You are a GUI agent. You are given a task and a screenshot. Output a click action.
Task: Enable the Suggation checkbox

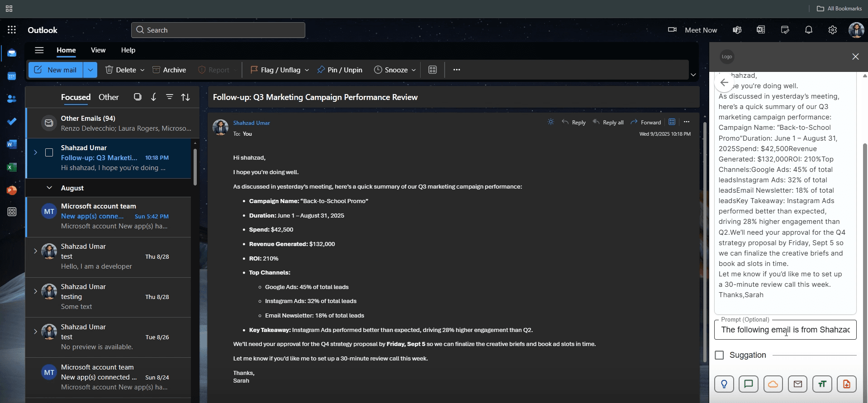(x=719, y=355)
